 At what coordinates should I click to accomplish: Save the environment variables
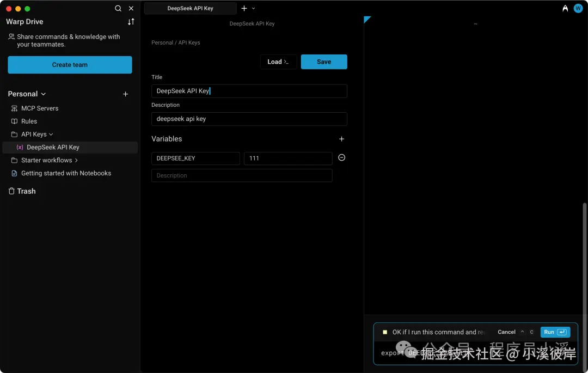coord(324,62)
